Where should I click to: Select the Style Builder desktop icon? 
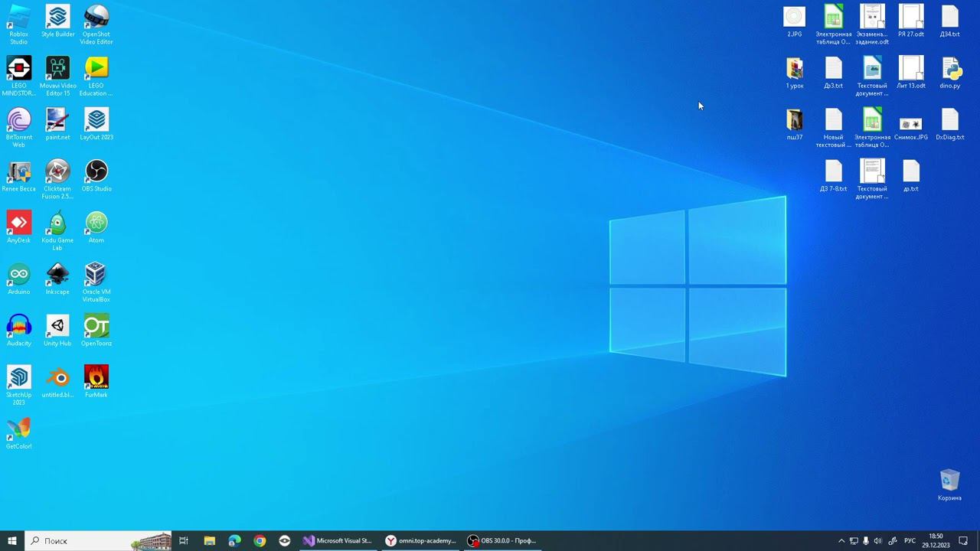click(x=57, y=21)
